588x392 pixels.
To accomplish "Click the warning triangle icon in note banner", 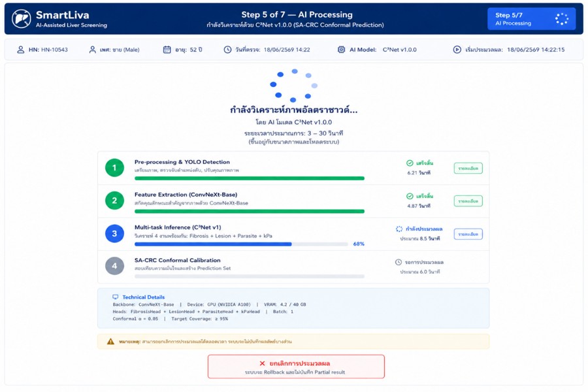I will tap(110, 341).
